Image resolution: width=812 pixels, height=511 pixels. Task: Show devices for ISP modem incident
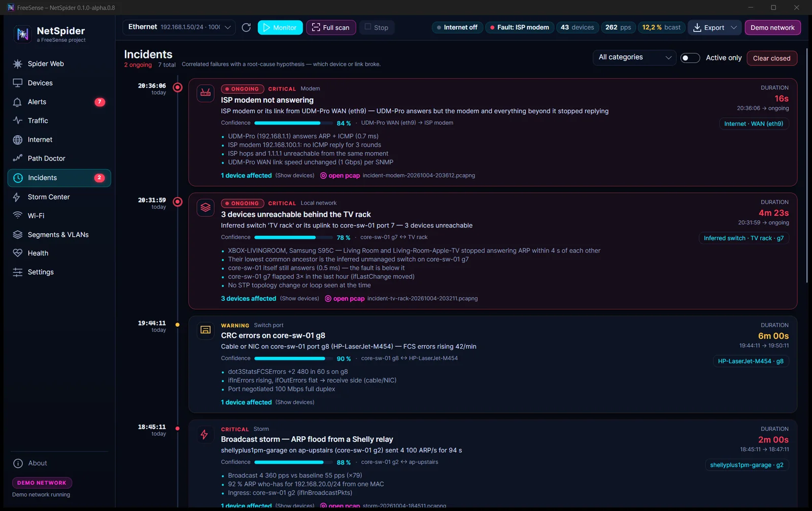point(295,176)
